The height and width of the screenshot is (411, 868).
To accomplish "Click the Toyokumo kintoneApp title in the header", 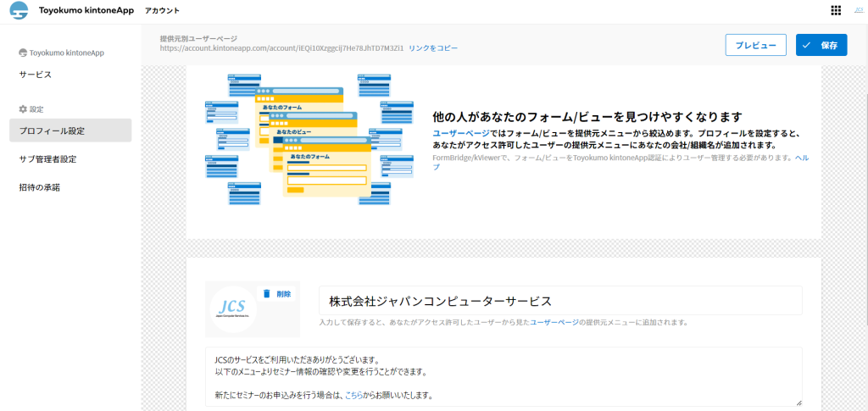I will 86,10.
